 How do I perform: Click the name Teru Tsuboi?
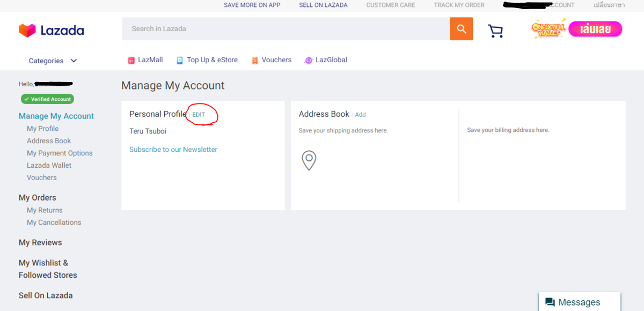click(x=148, y=131)
